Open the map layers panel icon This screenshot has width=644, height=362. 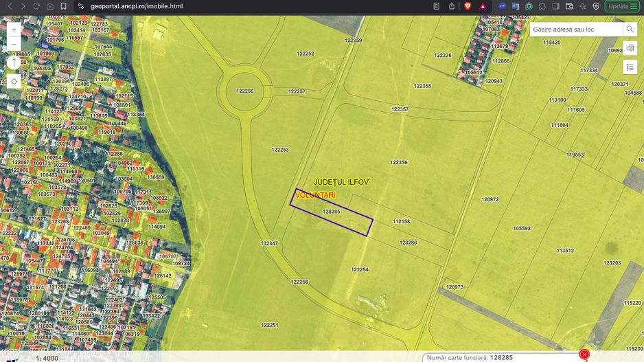click(x=630, y=48)
